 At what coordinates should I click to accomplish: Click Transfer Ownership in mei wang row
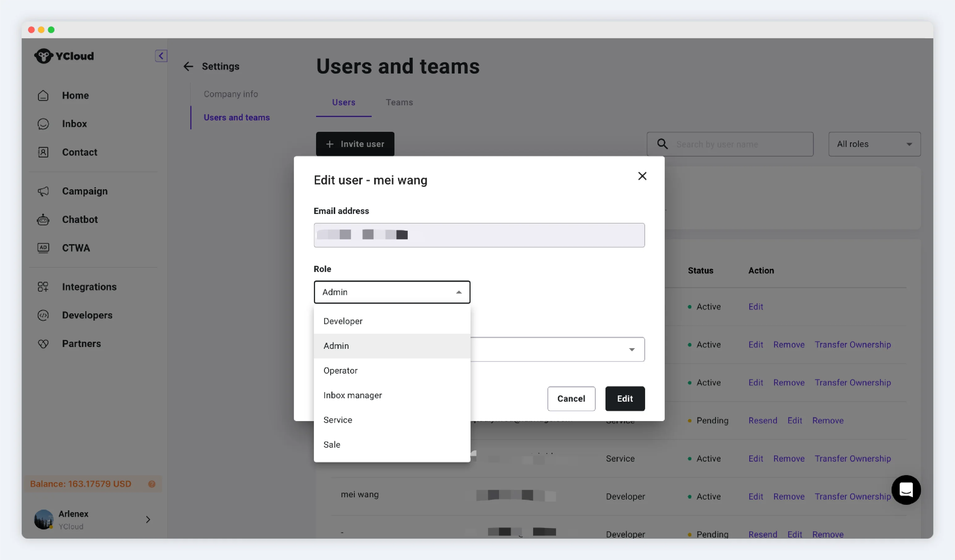(x=853, y=496)
